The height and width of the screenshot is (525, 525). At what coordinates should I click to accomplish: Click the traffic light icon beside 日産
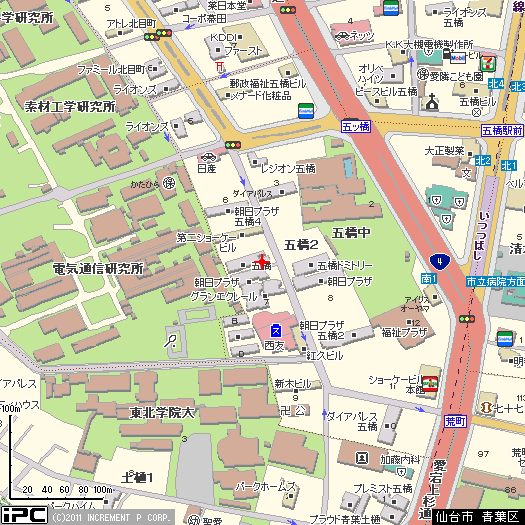tap(233, 145)
